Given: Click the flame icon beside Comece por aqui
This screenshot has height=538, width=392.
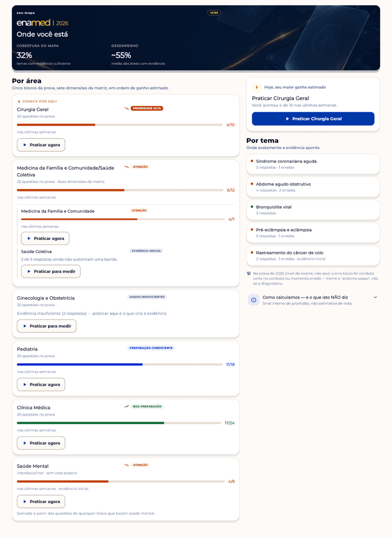Looking at the screenshot, I should pos(19,101).
